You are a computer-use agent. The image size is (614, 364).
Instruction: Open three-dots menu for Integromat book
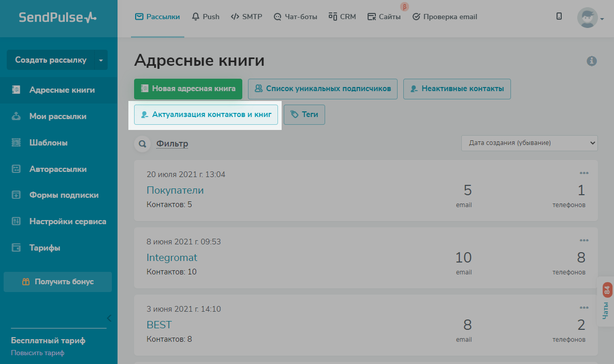pyautogui.click(x=584, y=240)
